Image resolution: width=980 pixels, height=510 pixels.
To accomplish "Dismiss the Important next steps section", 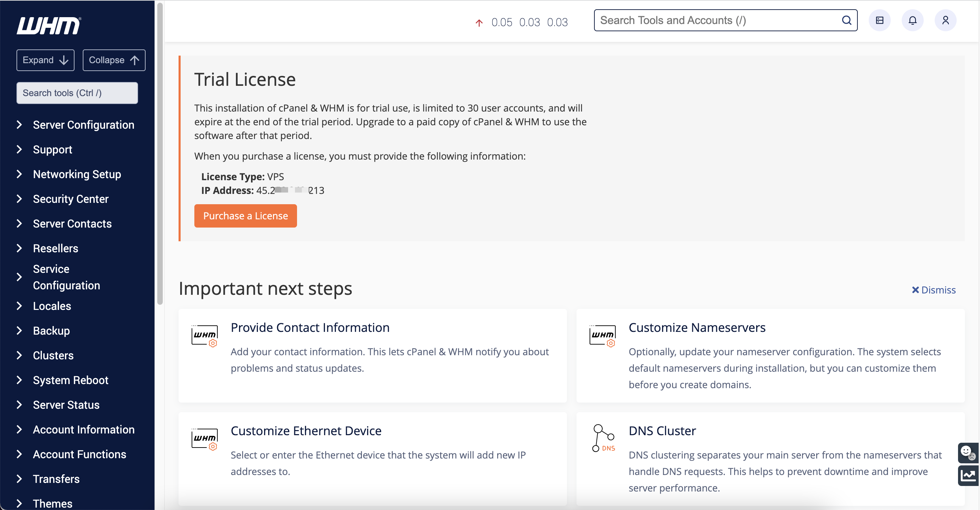I will 934,290.
